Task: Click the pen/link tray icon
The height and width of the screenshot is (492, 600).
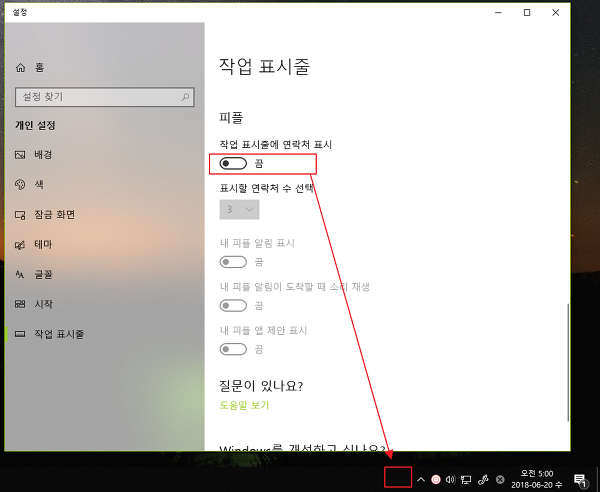Action: 483,479
